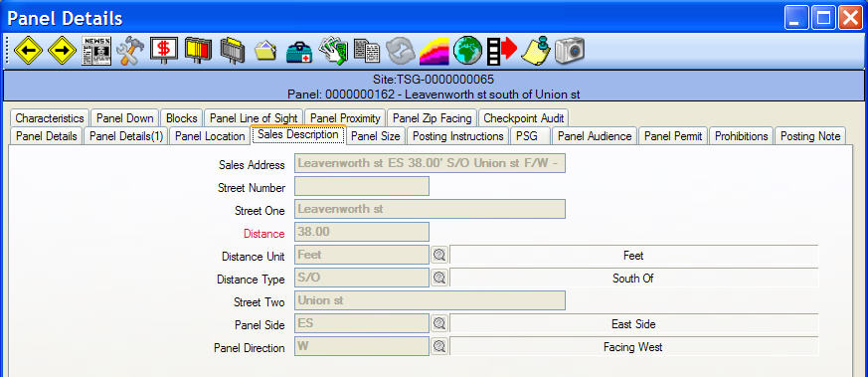
Task: Close the Panel Details window
Action: tap(850, 18)
